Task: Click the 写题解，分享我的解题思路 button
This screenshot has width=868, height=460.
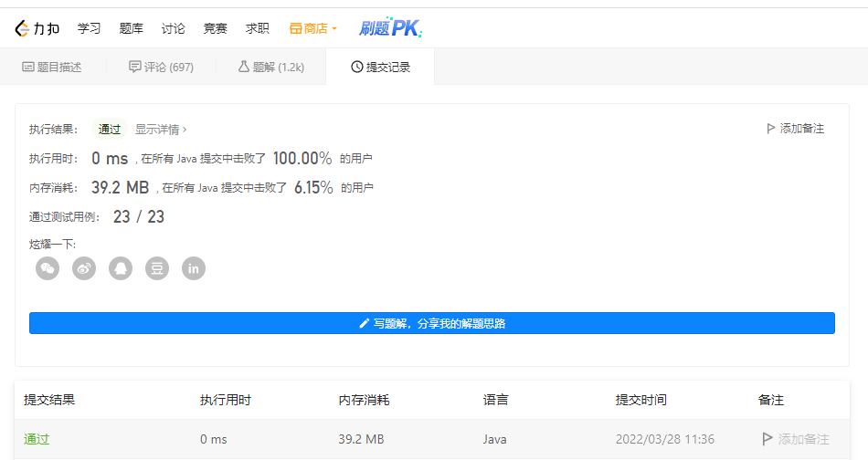Action: coord(432,323)
